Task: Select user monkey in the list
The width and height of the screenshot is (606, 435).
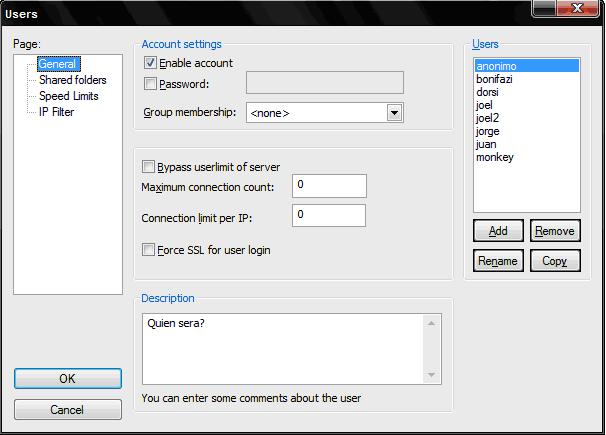Action: [527, 157]
